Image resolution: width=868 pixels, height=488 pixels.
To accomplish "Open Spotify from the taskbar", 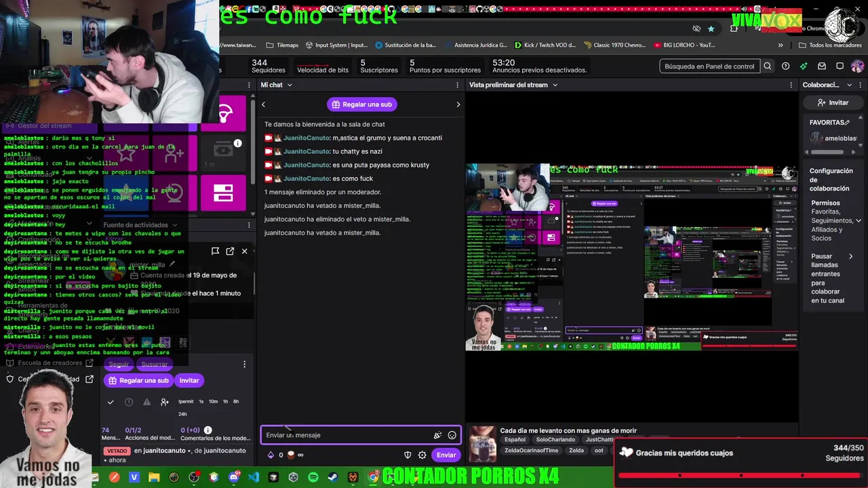I will [313, 477].
